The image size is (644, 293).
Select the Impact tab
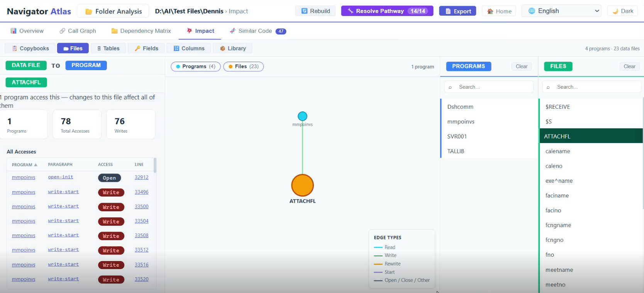(x=200, y=31)
